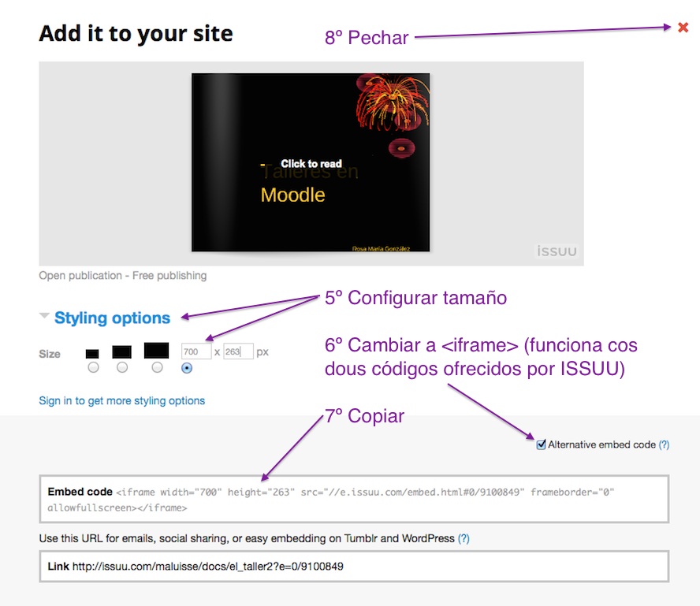Collapse the Styling options section
The height and width of the screenshot is (606, 700).
(45, 317)
